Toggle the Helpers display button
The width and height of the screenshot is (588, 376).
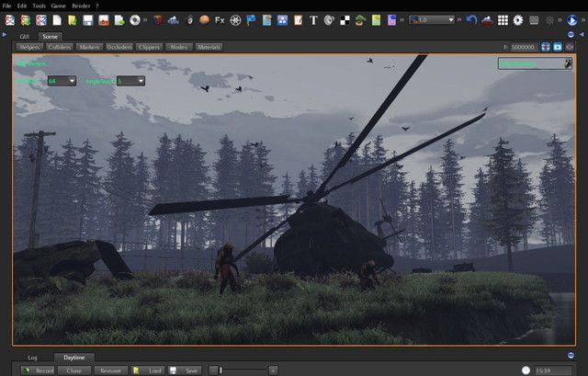pos(29,47)
